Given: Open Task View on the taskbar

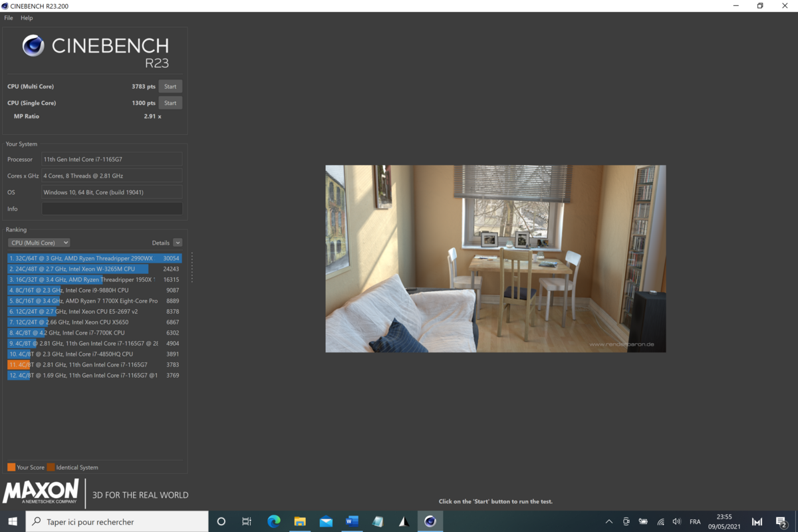Looking at the screenshot, I should coord(247,521).
